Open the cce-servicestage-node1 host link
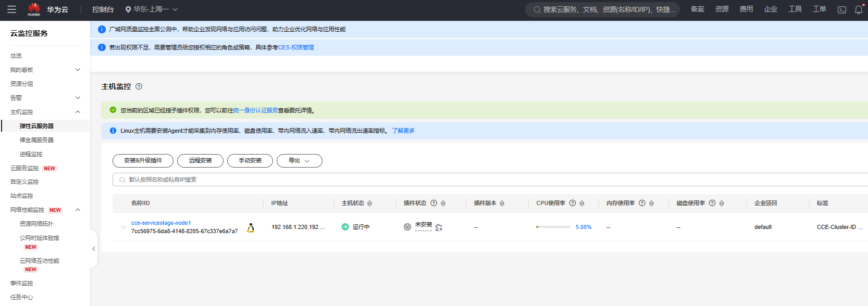 pos(161,223)
